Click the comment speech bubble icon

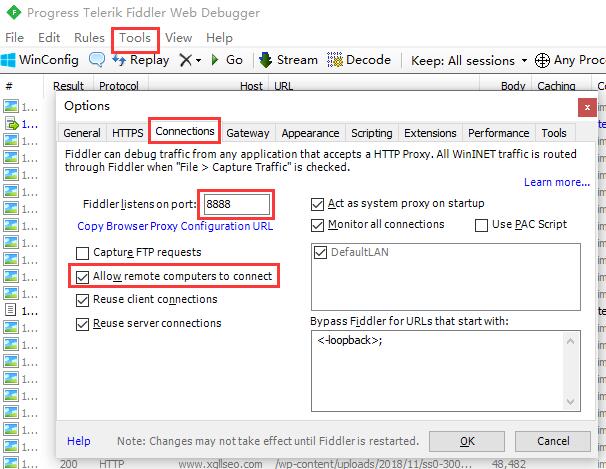tap(96, 60)
